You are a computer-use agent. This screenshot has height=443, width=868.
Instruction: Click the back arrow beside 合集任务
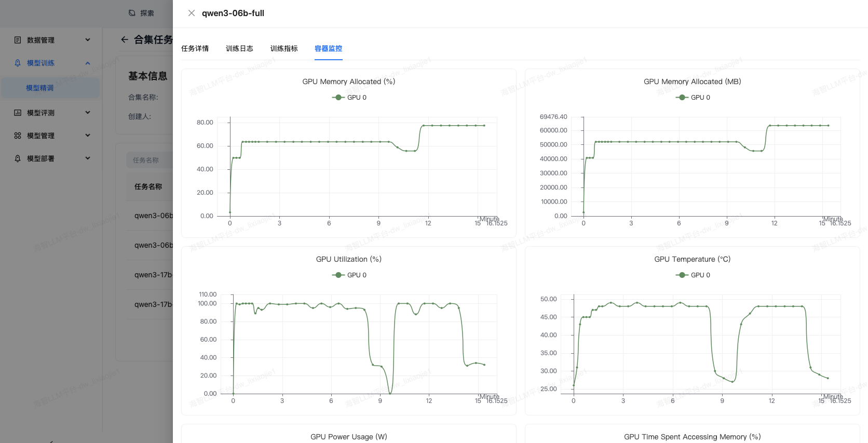(x=125, y=39)
